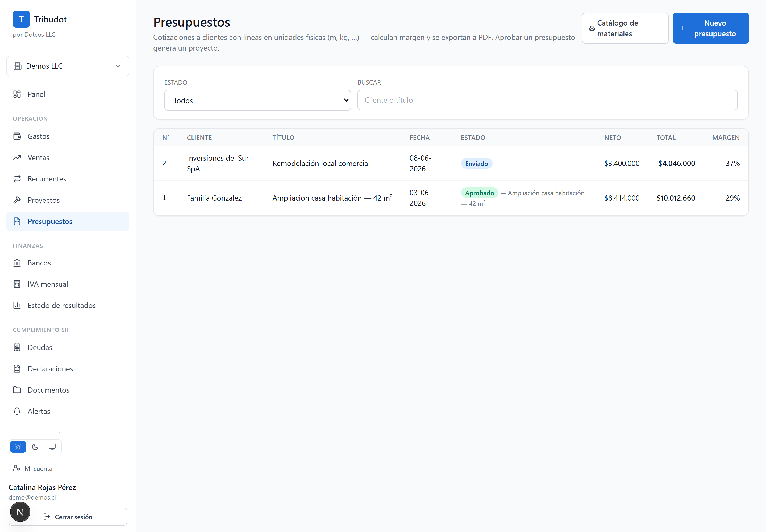Open IVA mensual page
The width and height of the screenshot is (766, 532).
point(68,284)
